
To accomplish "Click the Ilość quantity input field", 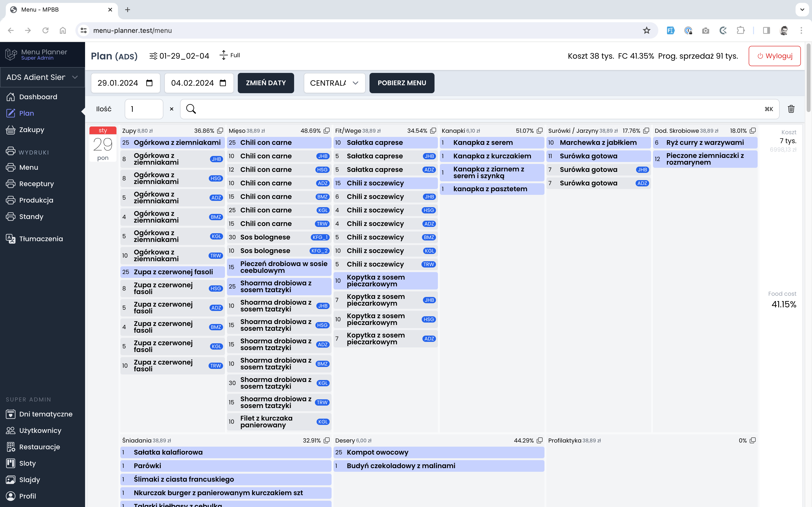I will (144, 109).
